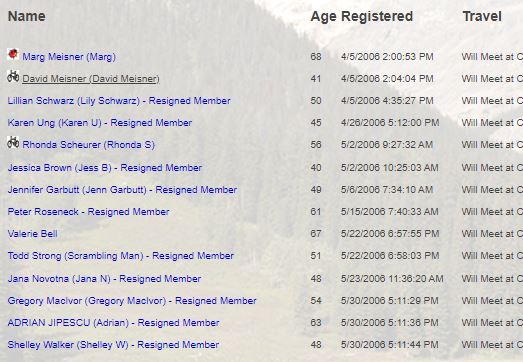Screen dimensions: 523x362
Task: Click the bicycle icon beside David Meisner
Action: tap(13, 76)
